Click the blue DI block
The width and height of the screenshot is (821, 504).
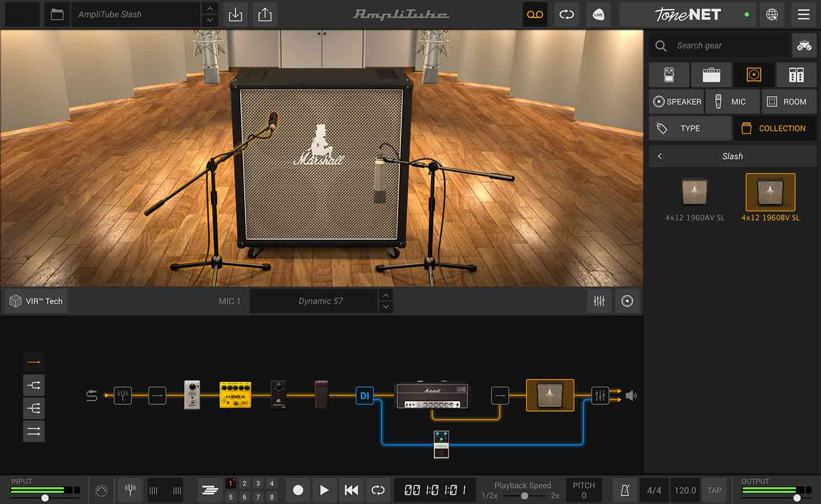[365, 396]
